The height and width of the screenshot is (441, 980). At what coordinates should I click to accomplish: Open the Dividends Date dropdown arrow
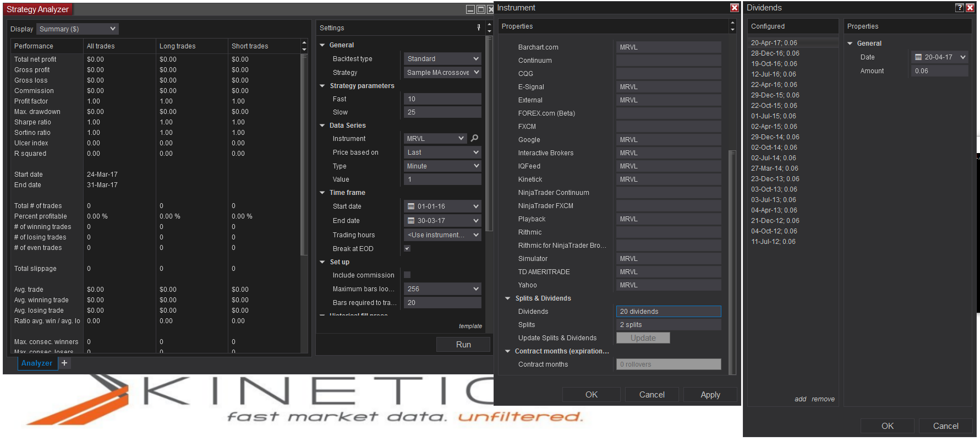(963, 57)
